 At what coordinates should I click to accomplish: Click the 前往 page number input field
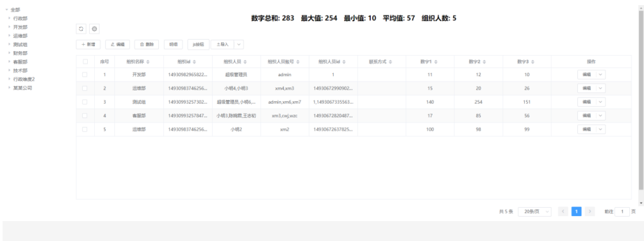622,212
